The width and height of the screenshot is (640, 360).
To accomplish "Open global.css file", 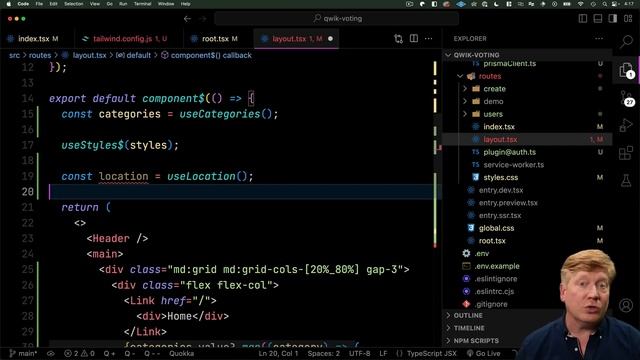I will pos(496,228).
